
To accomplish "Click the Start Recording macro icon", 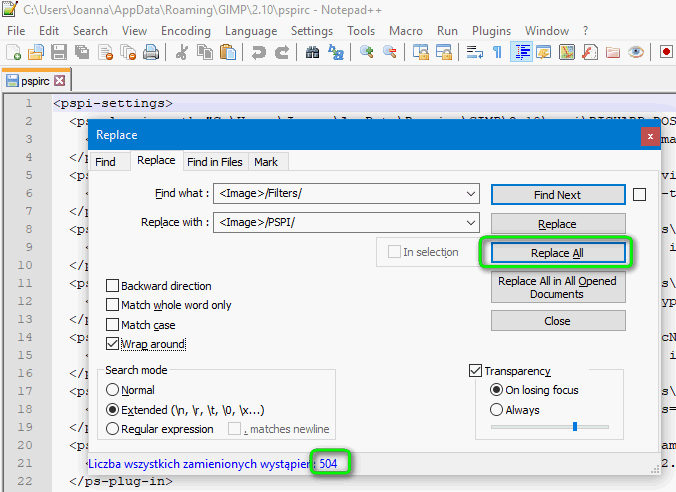I will coord(666,53).
